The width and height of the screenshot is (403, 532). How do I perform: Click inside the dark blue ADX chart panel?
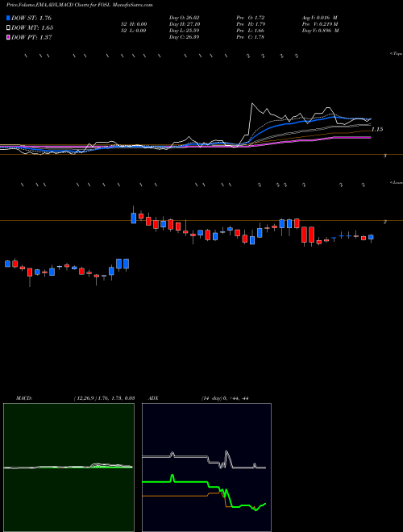coord(206,468)
